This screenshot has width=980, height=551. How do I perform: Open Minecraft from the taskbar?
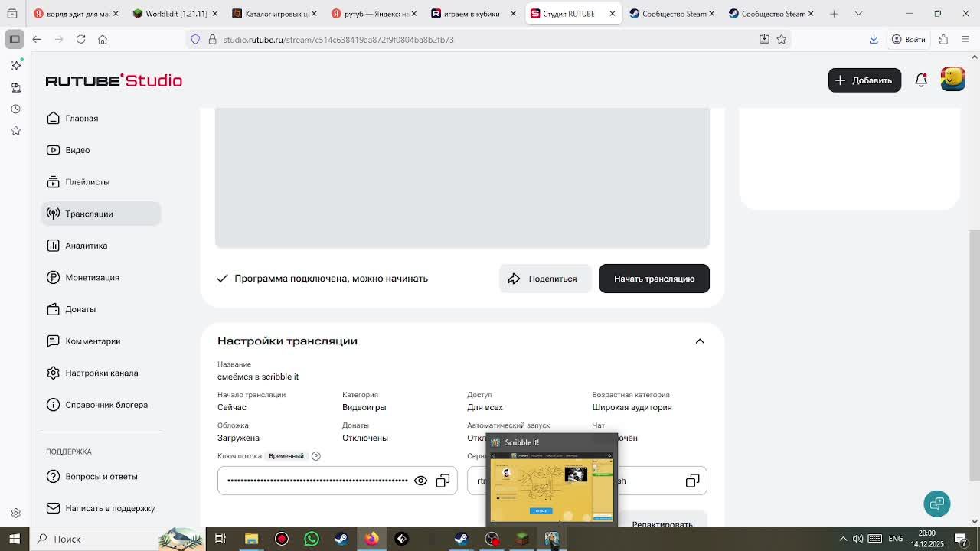[x=521, y=539]
